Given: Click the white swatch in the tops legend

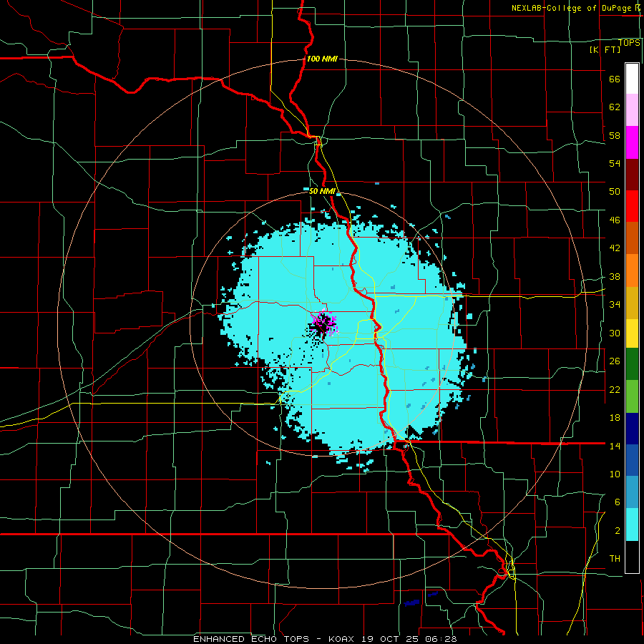Looking at the screenshot, I should click(632, 79).
